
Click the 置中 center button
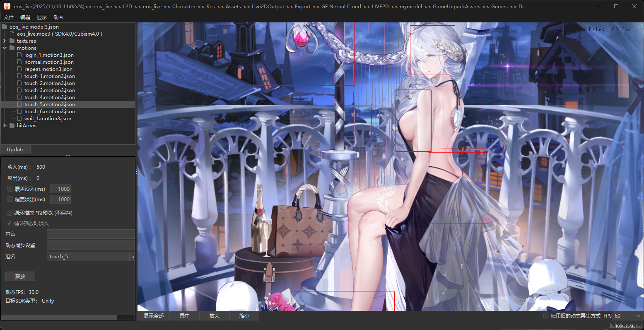pos(185,315)
